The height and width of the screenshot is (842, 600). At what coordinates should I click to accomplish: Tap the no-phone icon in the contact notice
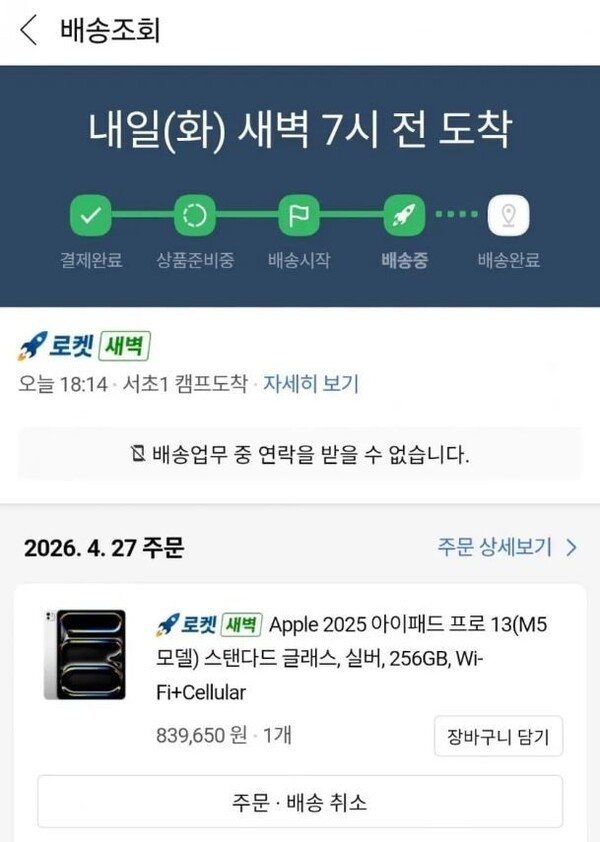tap(138, 454)
